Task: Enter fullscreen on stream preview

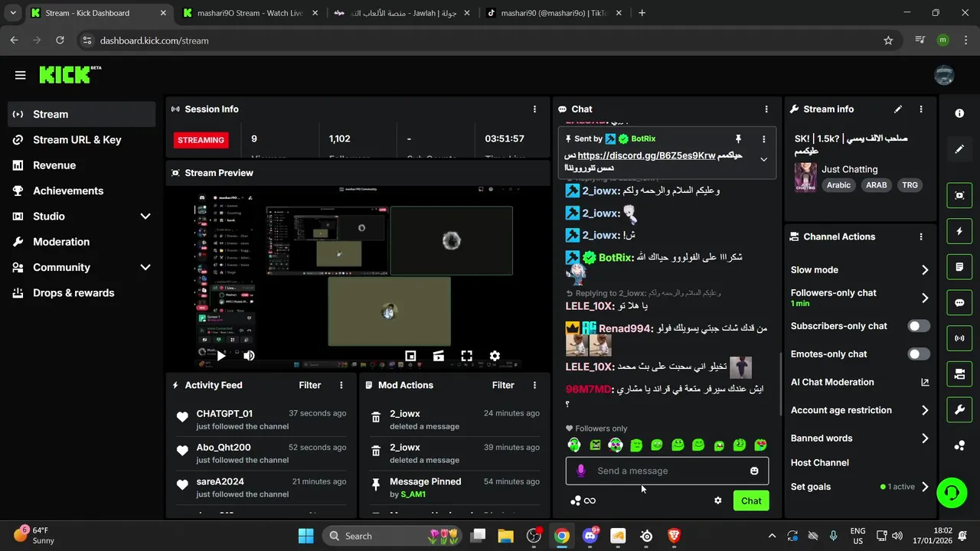Action: coord(466,356)
